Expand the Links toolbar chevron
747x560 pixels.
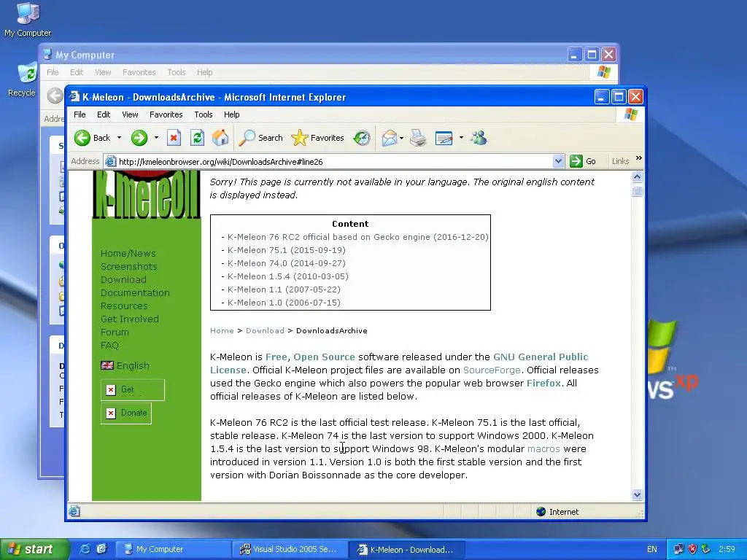pyautogui.click(x=639, y=158)
